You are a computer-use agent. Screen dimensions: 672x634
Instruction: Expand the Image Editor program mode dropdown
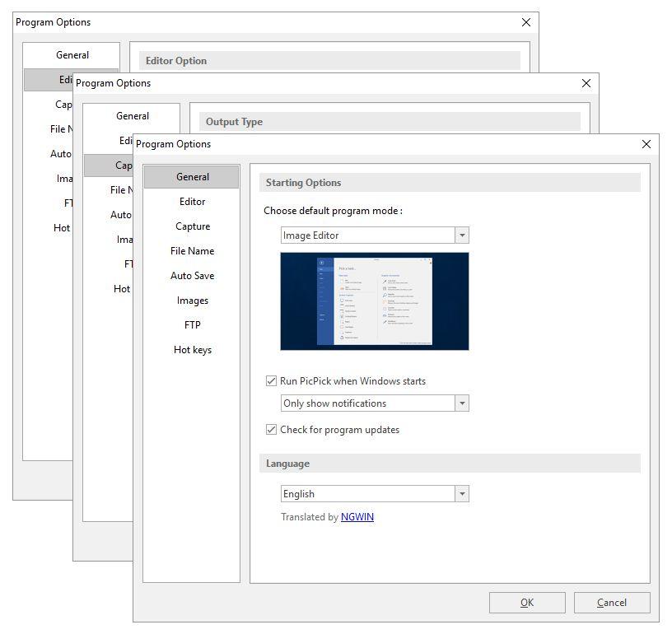pos(462,235)
